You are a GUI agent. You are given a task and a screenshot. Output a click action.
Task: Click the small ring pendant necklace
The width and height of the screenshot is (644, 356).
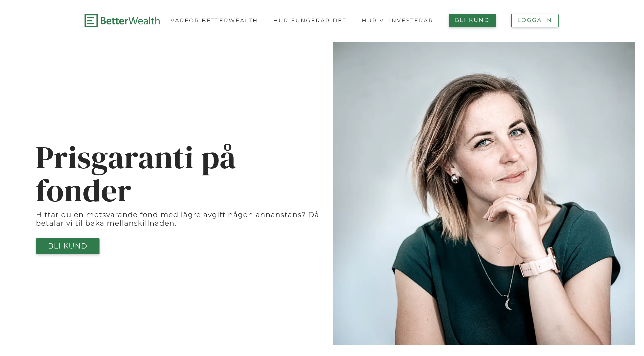499,250
